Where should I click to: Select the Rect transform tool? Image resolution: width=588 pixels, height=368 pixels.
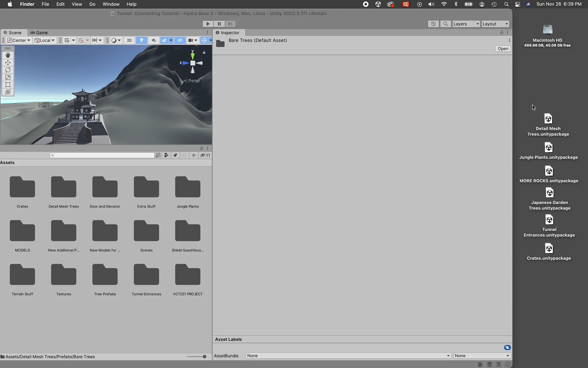click(8, 85)
